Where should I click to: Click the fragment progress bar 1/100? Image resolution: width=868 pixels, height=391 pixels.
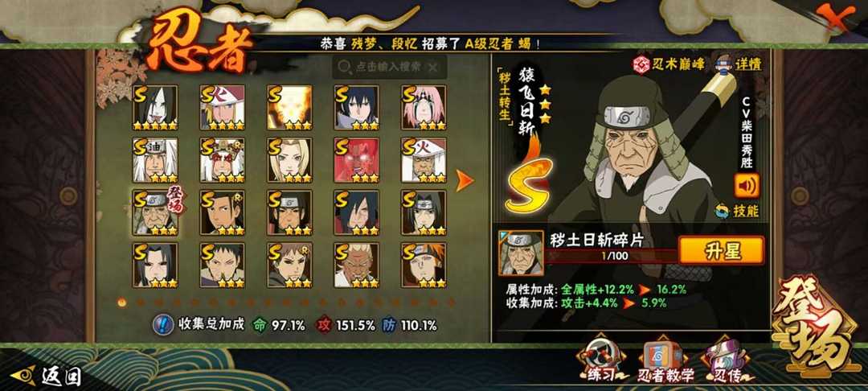pyautogui.click(x=612, y=256)
